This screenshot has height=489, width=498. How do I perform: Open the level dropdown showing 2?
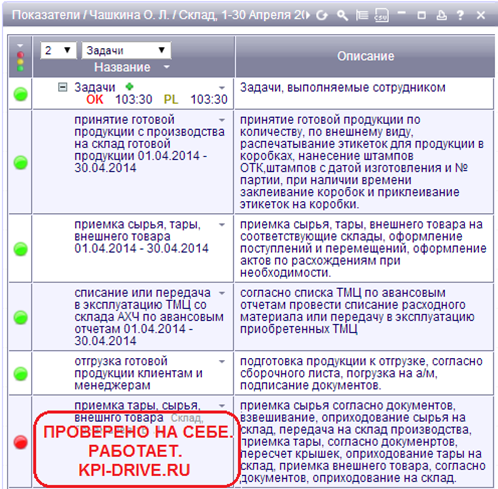[x=58, y=50]
